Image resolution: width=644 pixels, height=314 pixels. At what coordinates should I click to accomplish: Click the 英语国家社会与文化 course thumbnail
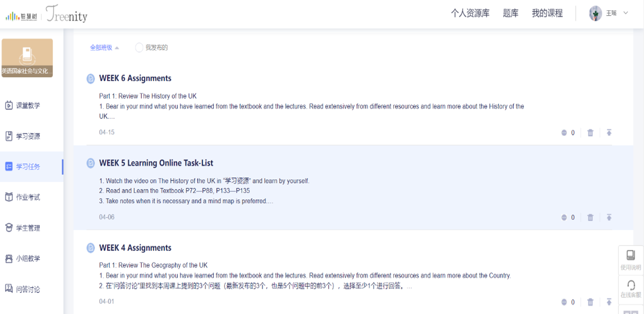(27, 58)
